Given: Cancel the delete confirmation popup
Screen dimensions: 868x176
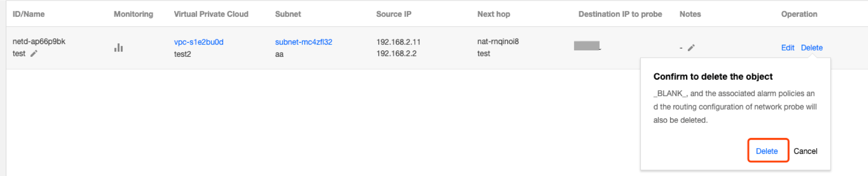Looking at the screenshot, I should [x=805, y=151].
